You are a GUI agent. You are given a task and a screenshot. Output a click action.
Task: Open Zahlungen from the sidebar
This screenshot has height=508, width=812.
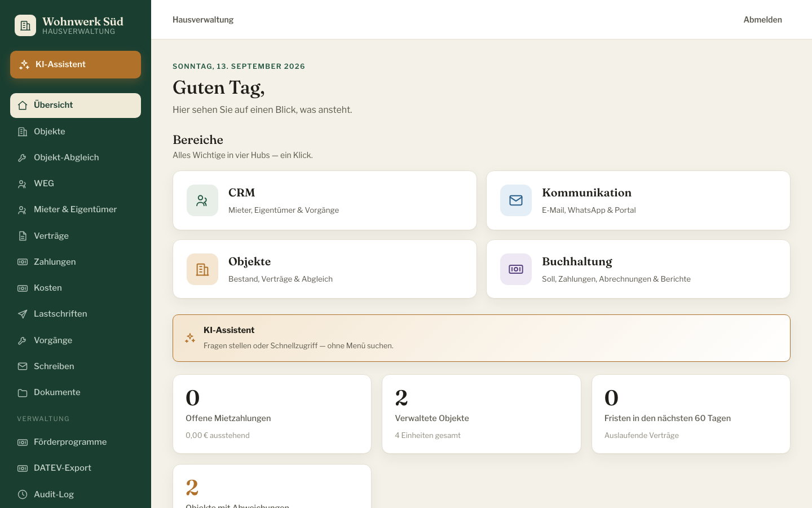tap(76, 262)
